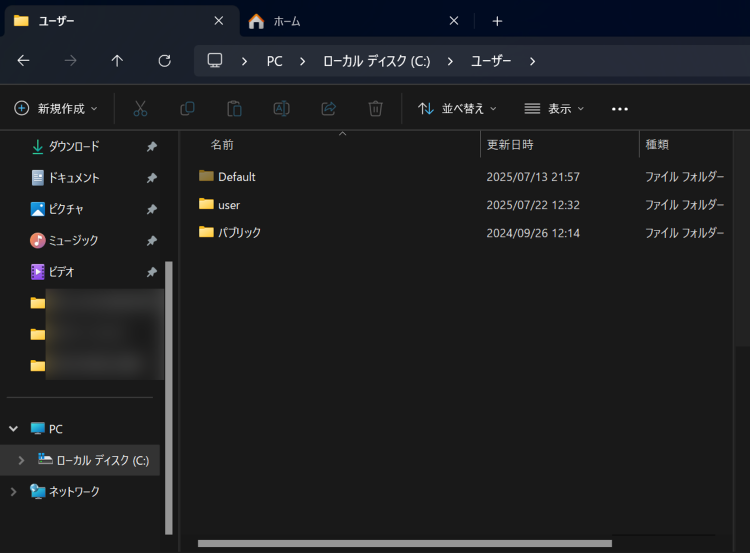Click the horizontal scrollbar in file list
750x553 pixels.
pos(405,543)
